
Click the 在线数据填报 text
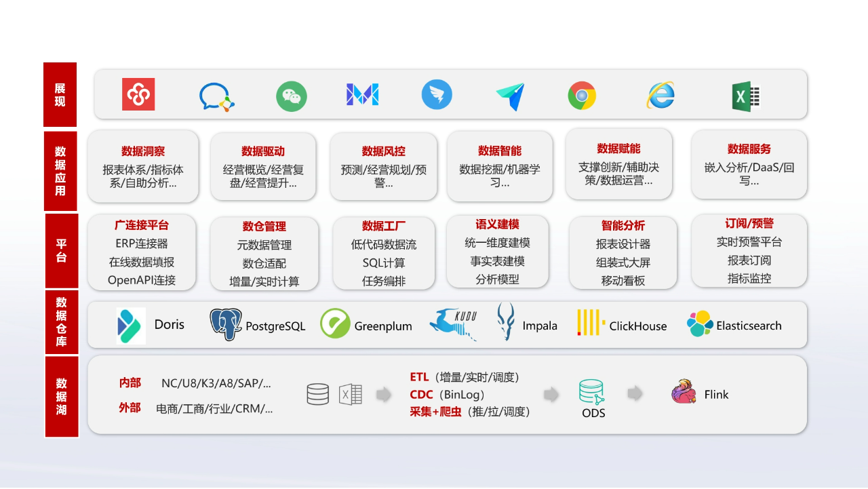coord(142,262)
